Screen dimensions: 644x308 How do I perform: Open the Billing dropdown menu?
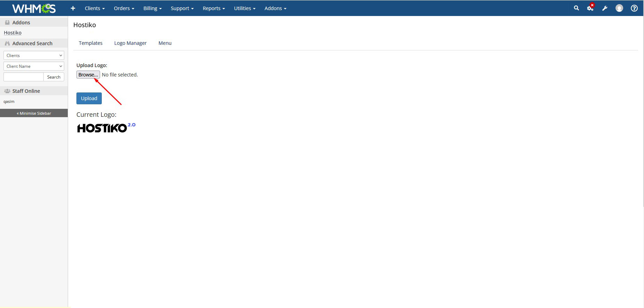[152, 8]
